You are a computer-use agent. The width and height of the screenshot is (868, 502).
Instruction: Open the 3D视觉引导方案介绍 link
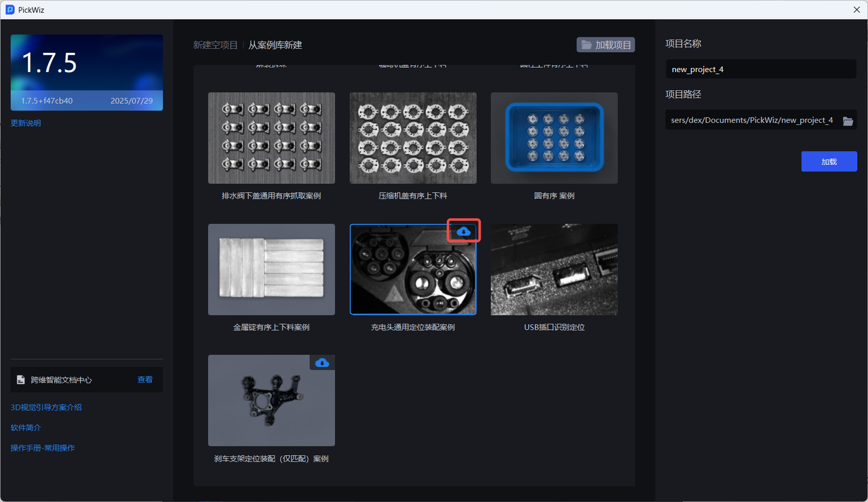46,408
